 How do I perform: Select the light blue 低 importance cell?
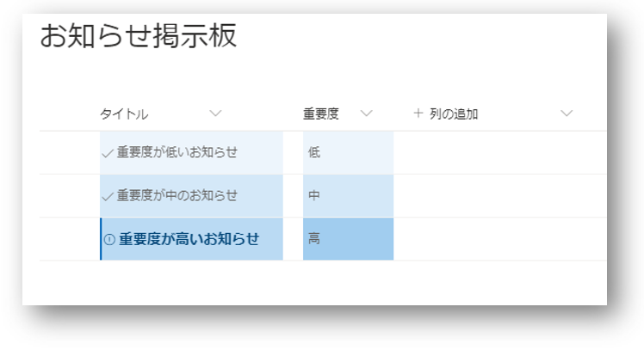(348, 153)
